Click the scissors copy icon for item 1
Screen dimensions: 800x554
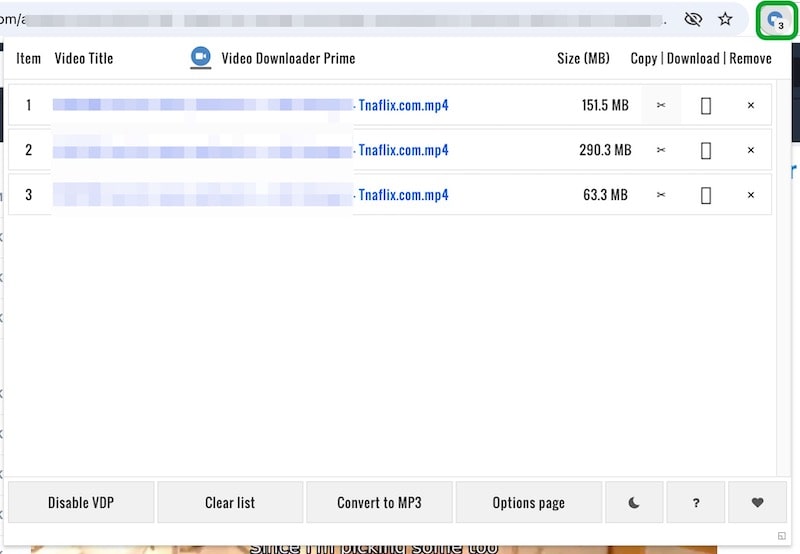660,105
